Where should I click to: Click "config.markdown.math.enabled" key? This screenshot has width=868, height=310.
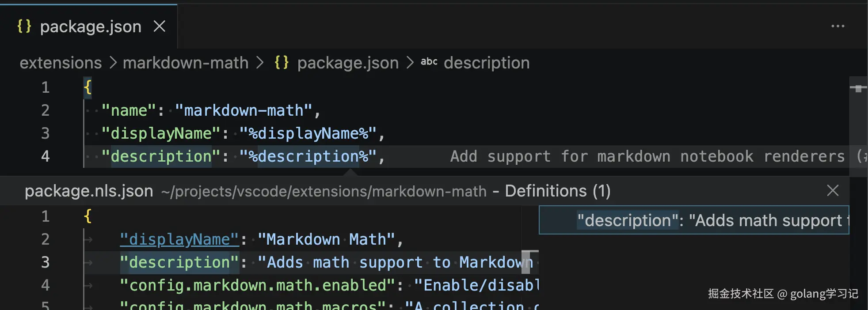tap(258, 285)
